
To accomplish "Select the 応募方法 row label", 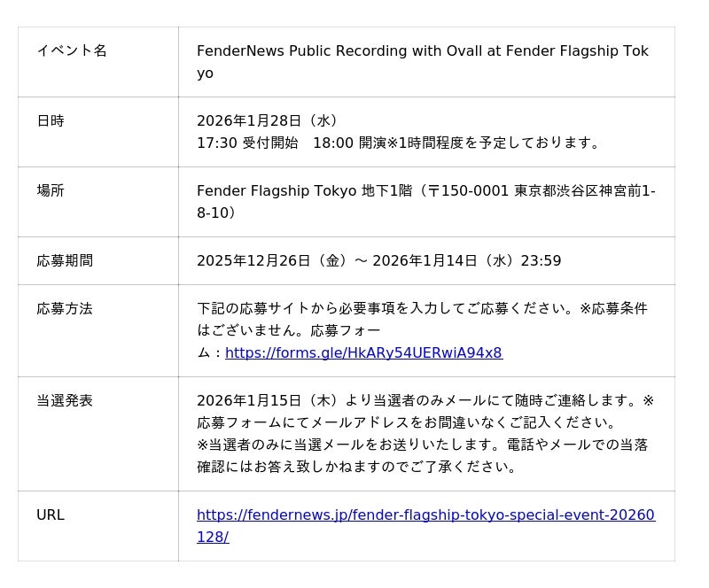I will [x=65, y=308].
